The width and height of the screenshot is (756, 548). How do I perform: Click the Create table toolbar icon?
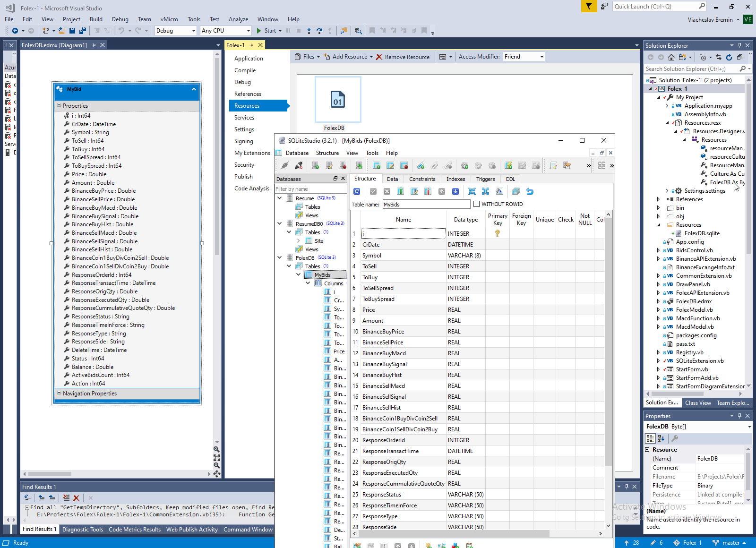pyautogui.click(x=377, y=165)
